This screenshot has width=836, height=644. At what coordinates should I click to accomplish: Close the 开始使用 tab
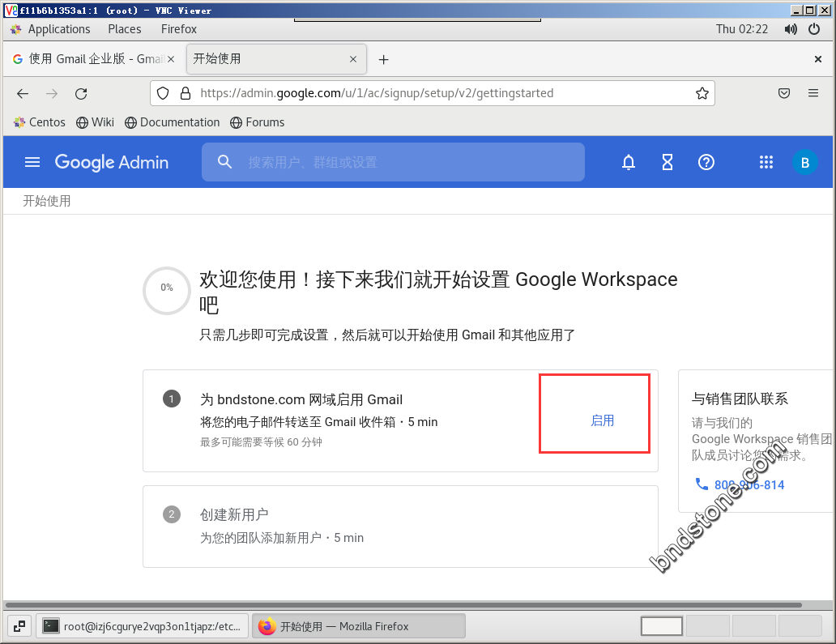(x=353, y=59)
